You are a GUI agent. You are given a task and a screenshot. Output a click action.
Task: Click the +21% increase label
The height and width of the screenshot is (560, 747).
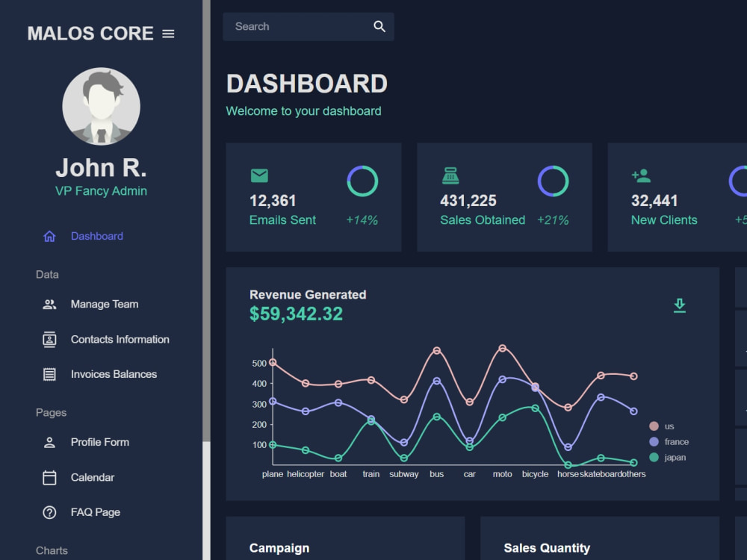click(553, 220)
